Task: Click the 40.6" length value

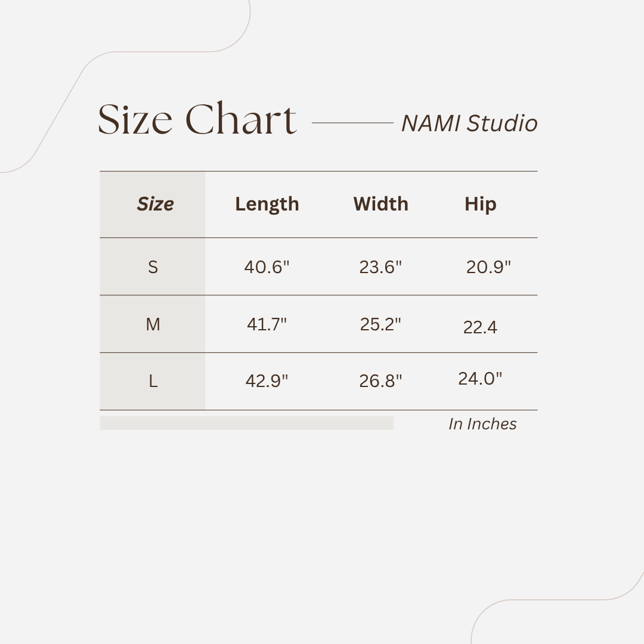Action: [267, 267]
